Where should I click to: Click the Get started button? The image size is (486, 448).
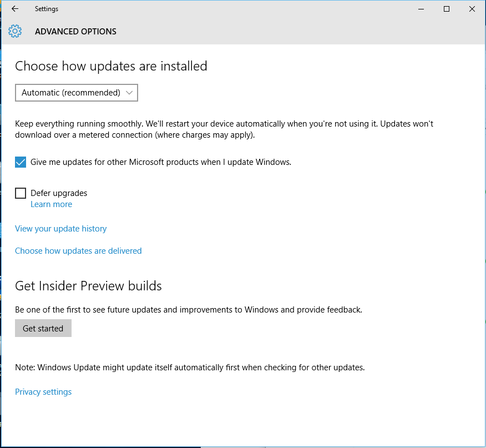[x=43, y=328]
